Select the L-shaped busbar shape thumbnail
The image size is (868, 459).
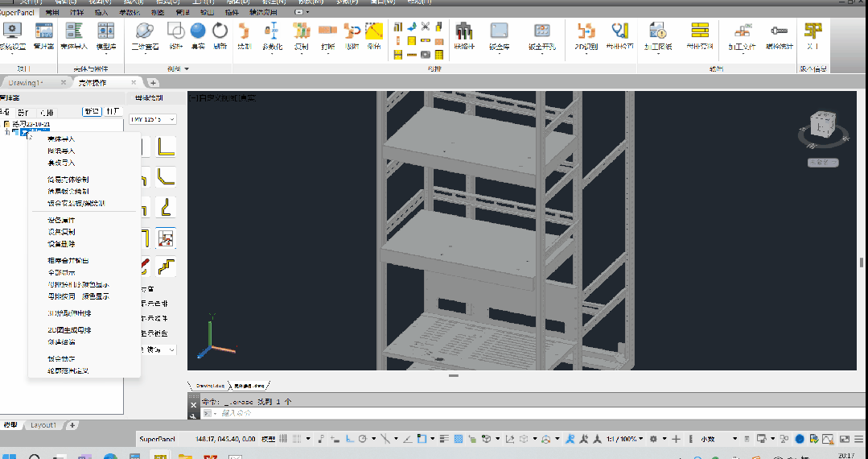pyautogui.click(x=166, y=147)
